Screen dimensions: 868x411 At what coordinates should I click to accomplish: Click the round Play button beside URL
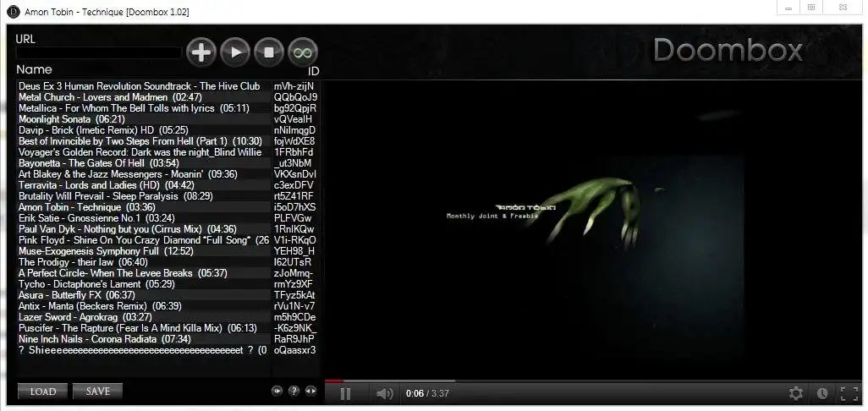tap(235, 52)
